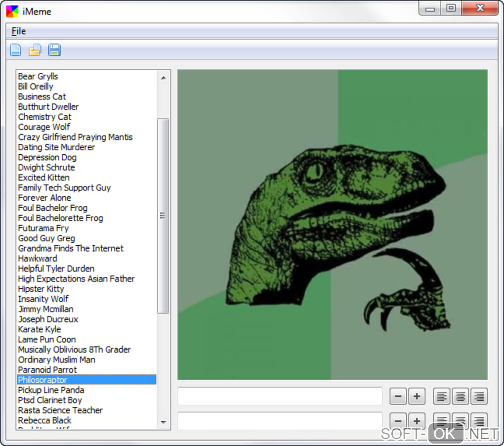Screen dimensions: 504x446
Task: Align bottom caption text left
Action: [x=442, y=421]
